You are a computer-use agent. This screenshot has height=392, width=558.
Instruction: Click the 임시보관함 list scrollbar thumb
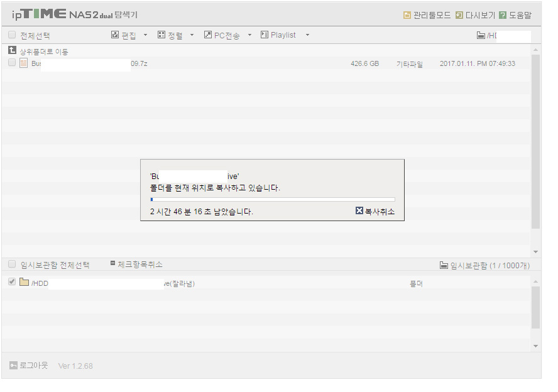click(535, 308)
